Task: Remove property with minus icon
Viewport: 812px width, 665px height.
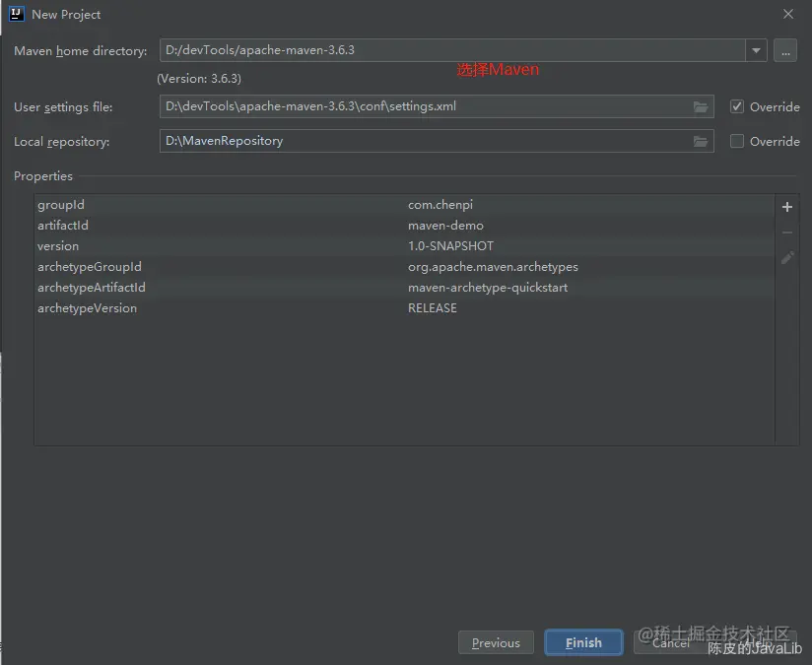Action: tap(787, 233)
